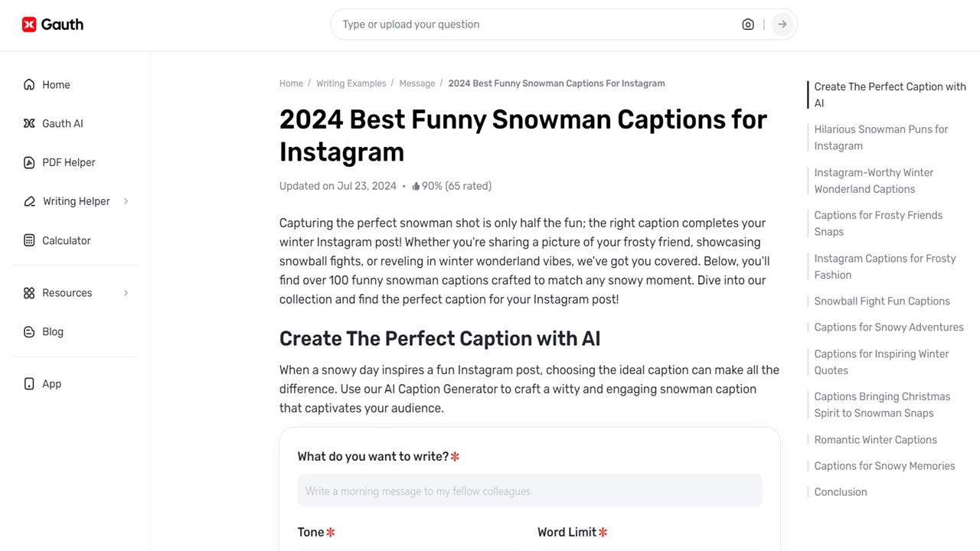Click the PDF Helper icon

(x=28, y=162)
